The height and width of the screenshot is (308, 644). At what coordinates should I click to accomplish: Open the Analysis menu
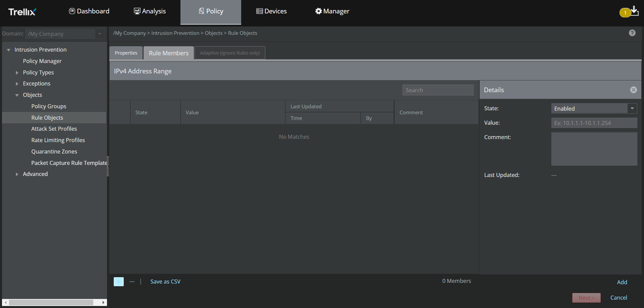tap(150, 11)
